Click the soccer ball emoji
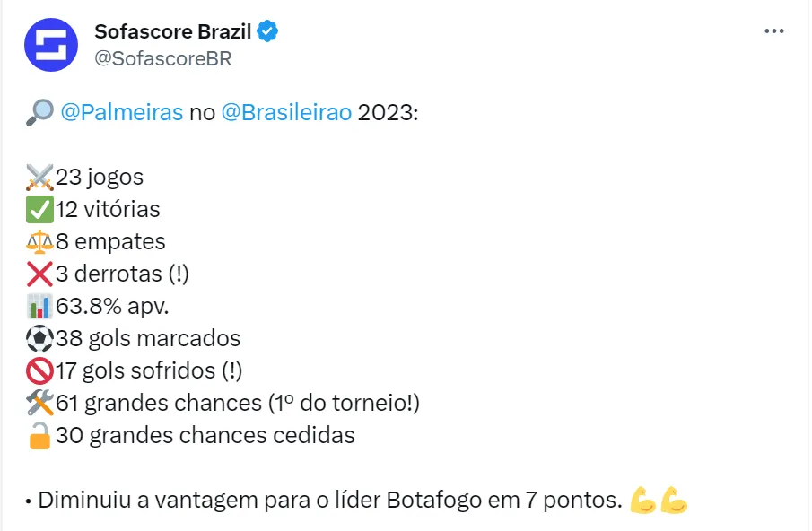The width and height of the screenshot is (812, 531). (x=40, y=339)
